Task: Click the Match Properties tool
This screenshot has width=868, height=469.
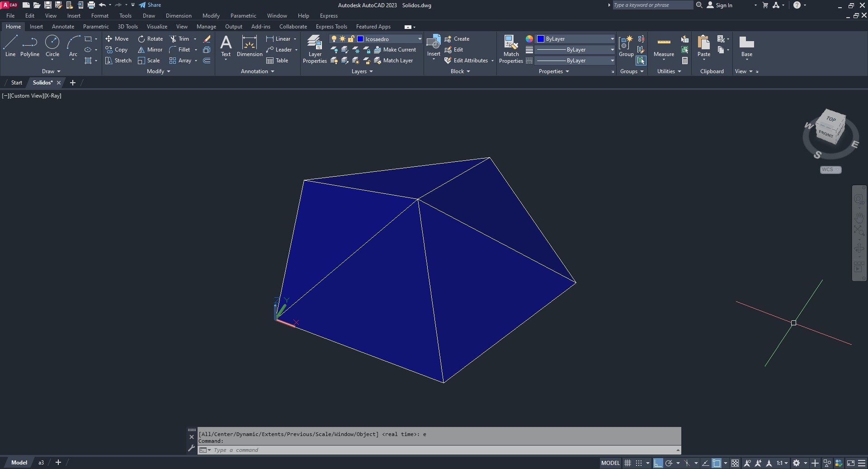Action: click(x=511, y=49)
